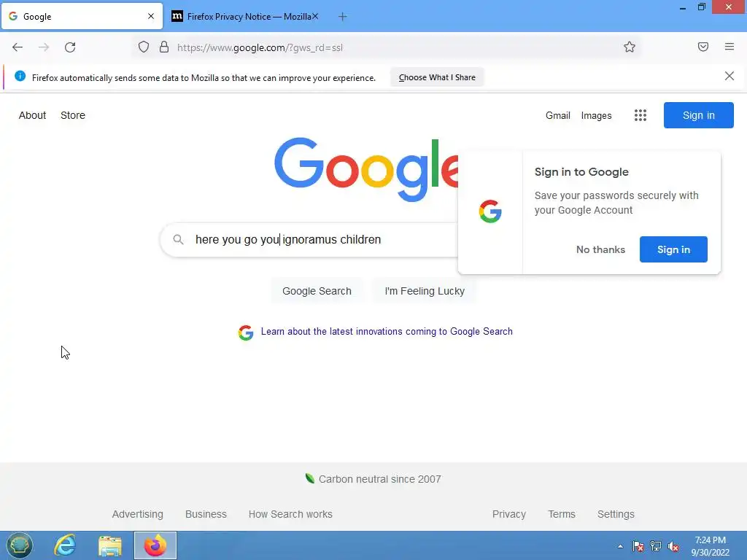The height and width of the screenshot is (560, 747).
Task: Open the Settings footer menu
Action: point(616,514)
